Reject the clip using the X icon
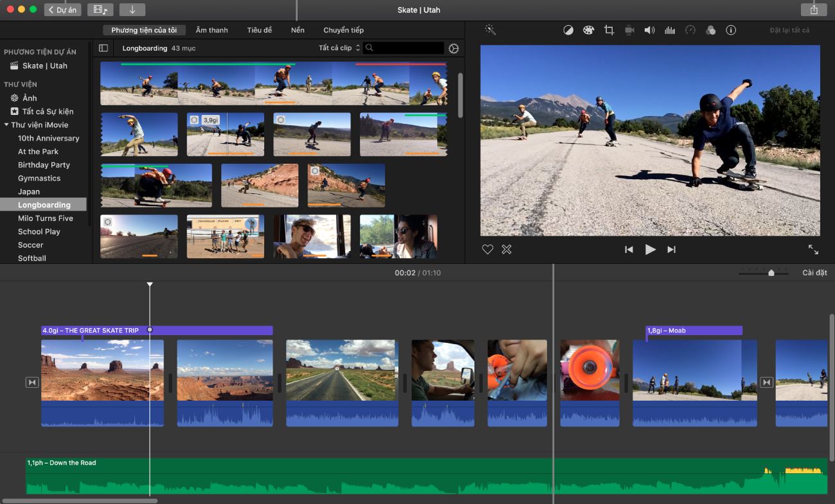The image size is (835, 504). click(x=507, y=249)
